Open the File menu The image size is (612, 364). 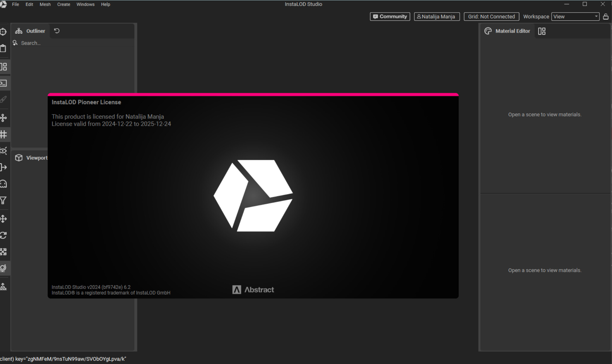[x=15, y=4]
